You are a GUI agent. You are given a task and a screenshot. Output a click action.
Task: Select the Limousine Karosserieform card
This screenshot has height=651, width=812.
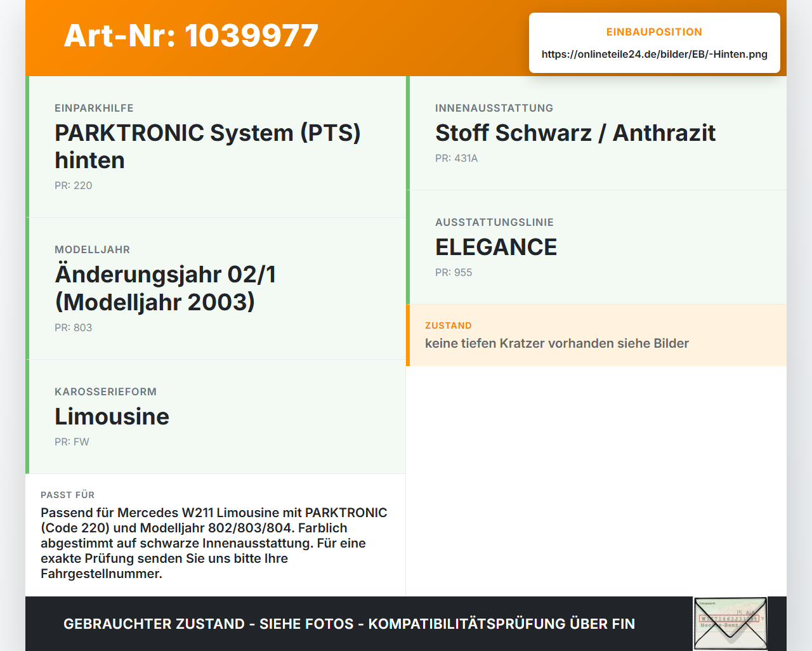coord(216,417)
